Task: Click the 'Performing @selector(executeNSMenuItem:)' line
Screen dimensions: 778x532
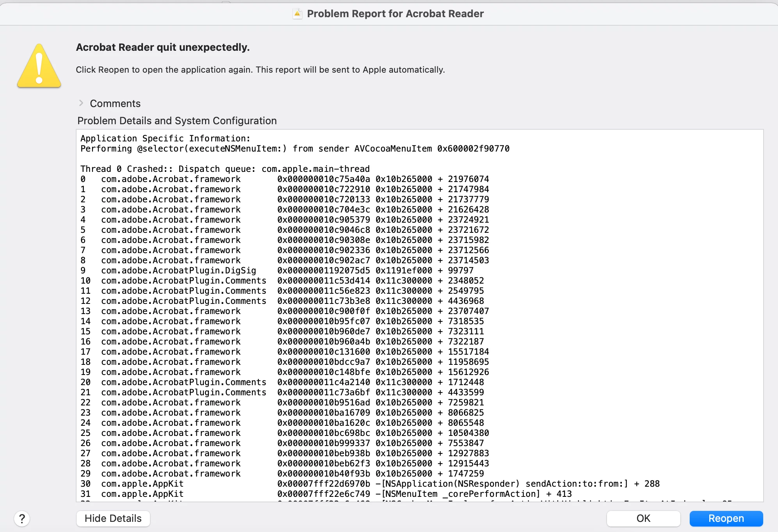Action: click(295, 148)
